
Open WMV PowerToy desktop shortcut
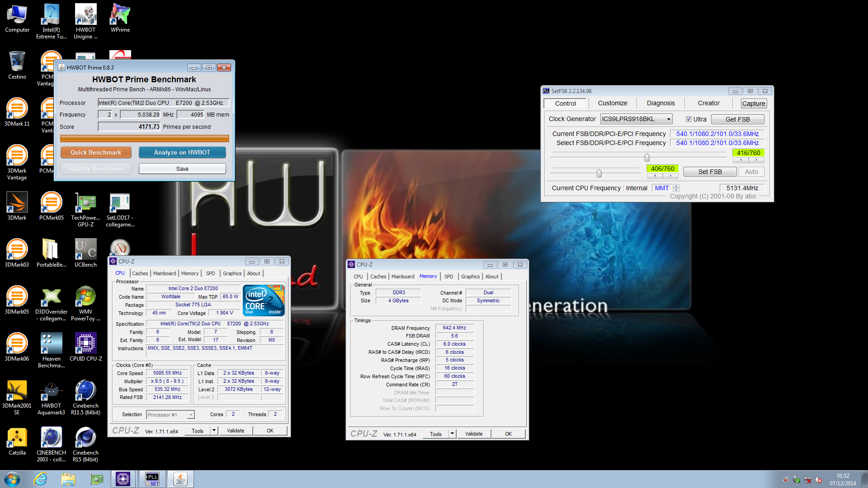[x=86, y=304]
